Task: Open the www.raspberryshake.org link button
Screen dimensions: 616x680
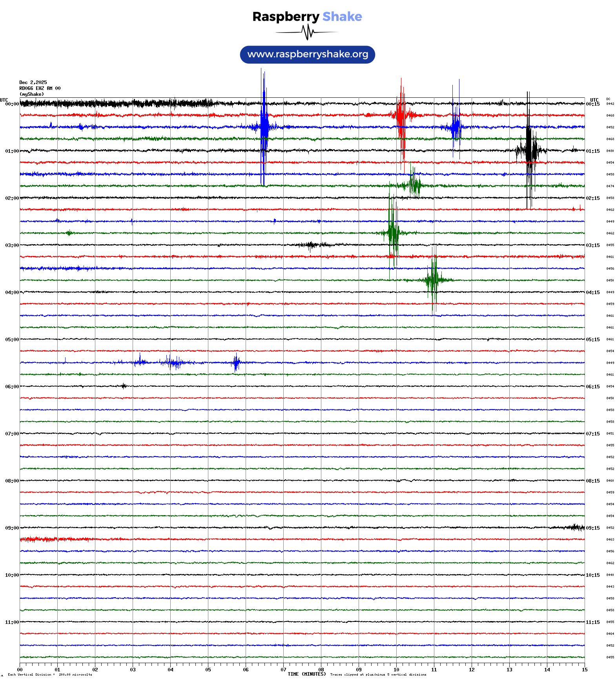Action: (307, 55)
